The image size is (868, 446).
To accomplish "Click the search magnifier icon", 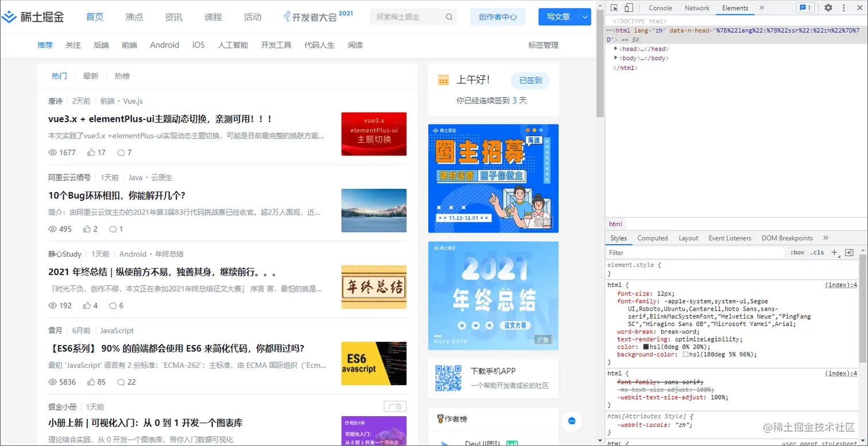I will tap(449, 17).
